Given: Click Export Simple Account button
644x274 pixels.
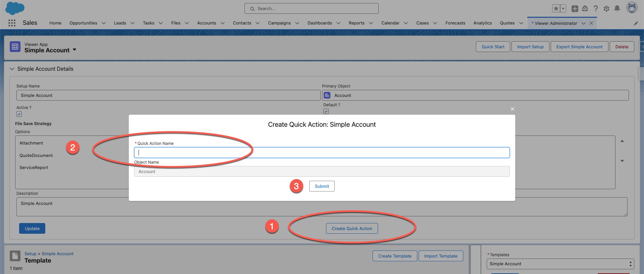Looking at the screenshot, I should 580,47.
